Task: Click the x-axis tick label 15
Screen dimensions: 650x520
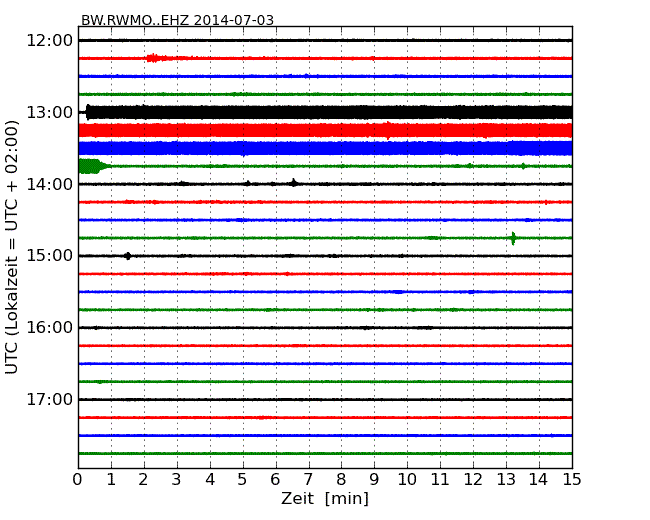Action: (x=572, y=480)
